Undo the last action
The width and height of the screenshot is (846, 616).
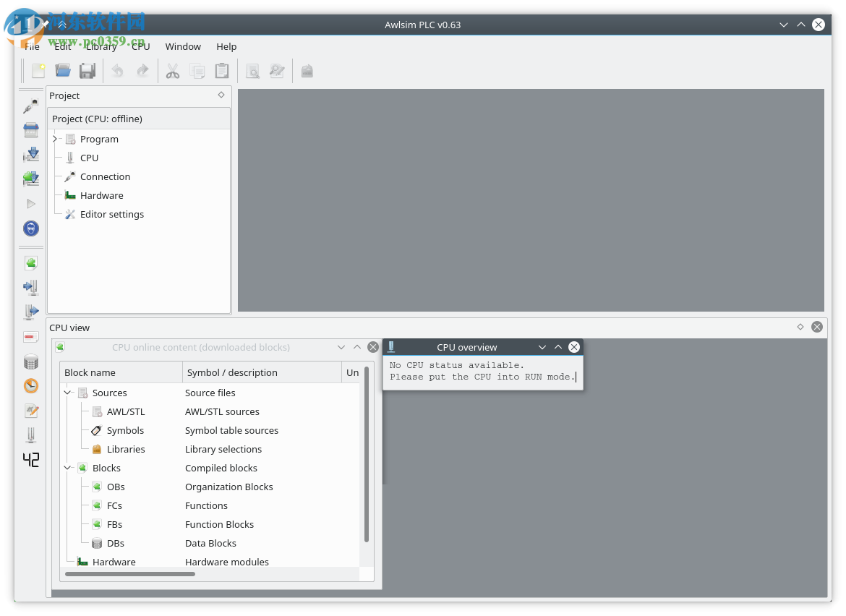117,70
